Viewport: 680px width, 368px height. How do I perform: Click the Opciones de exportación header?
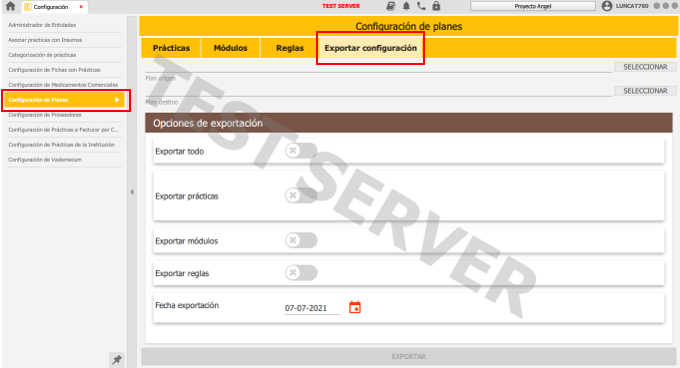(409, 123)
